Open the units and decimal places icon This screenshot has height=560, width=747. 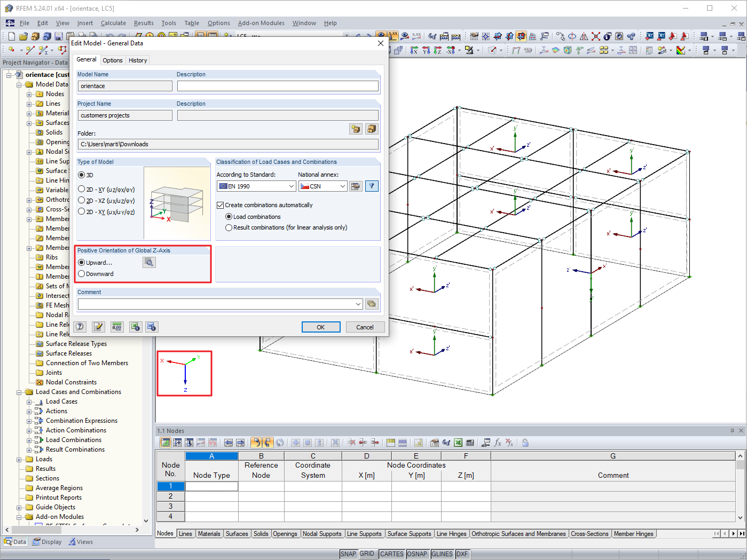pos(117,327)
